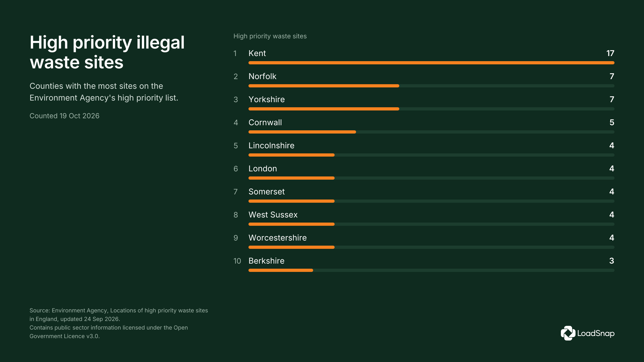Click Kent's value of 17

click(x=610, y=53)
